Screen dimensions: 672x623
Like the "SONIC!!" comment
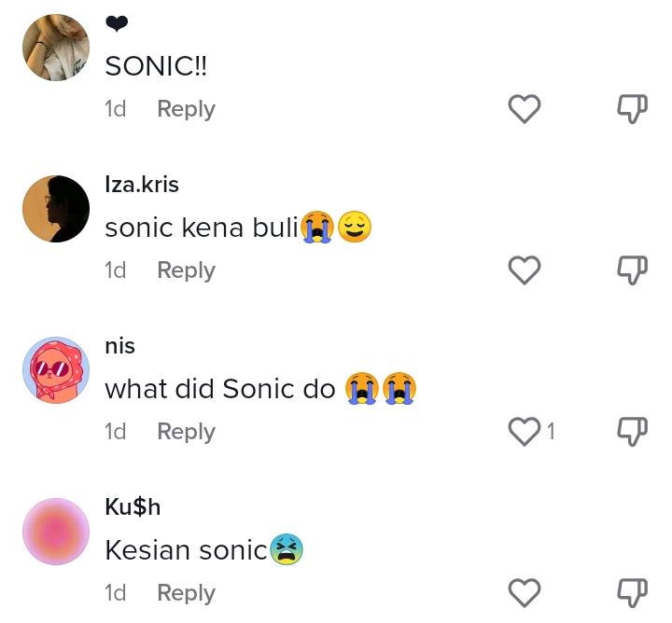pyautogui.click(x=525, y=109)
